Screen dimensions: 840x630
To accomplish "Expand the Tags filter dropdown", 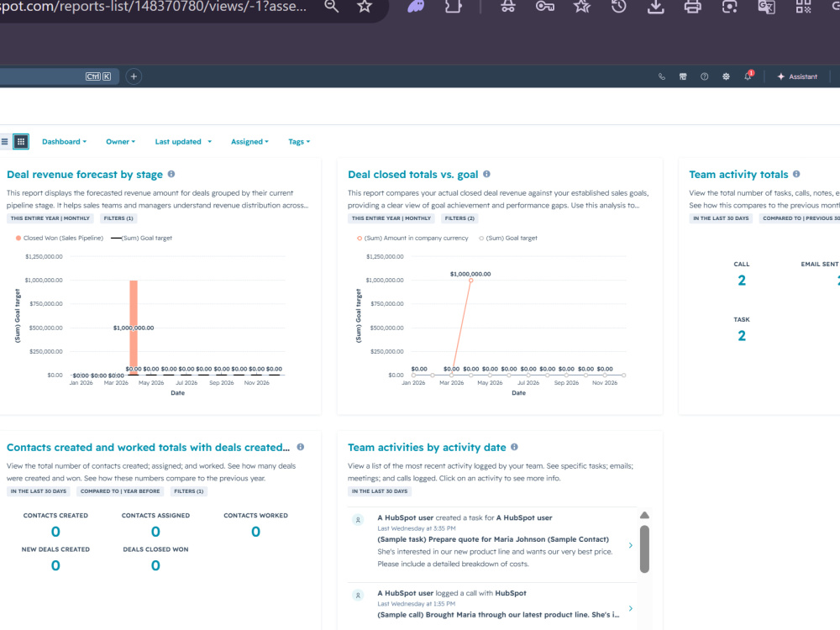I will click(299, 141).
